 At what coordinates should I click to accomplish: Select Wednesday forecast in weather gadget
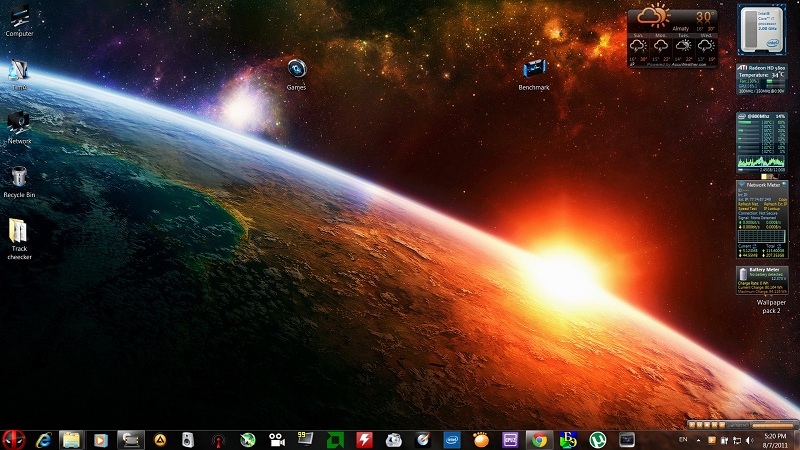coord(707,48)
